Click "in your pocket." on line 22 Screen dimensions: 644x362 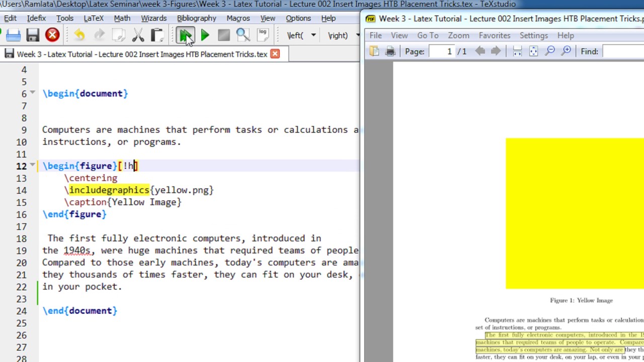pyautogui.click(x=82, y=287)
